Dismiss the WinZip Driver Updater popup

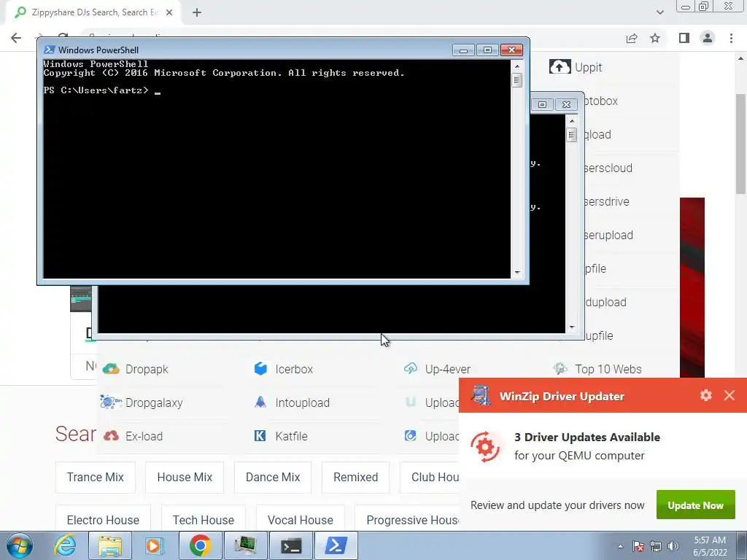[729, 395]
